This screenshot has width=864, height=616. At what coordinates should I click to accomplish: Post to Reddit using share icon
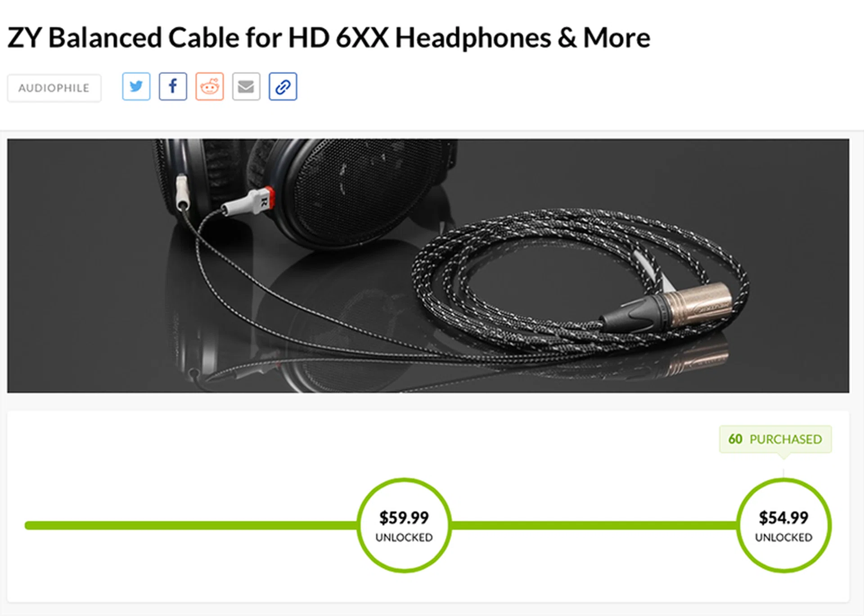click(x=209, y=86)
